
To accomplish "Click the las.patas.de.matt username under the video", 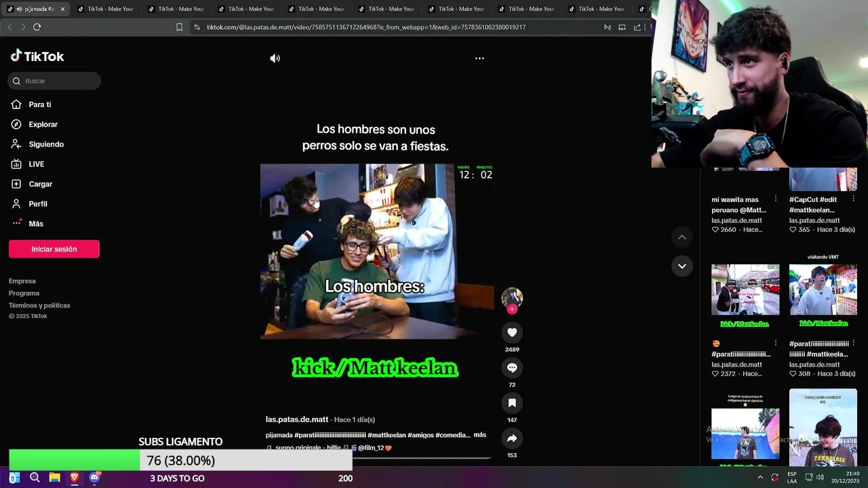I will [x=297, y=420].
